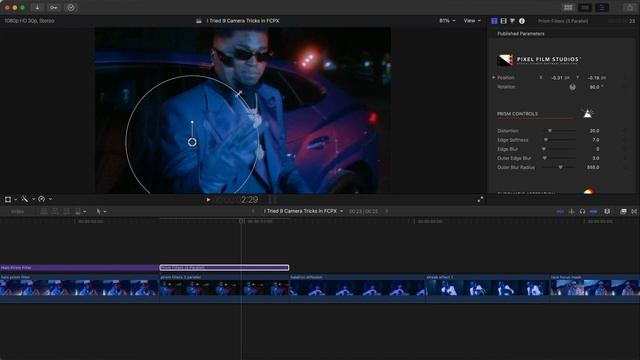Click the append clip edit icon
Screen dimensions: 640x360
66,211
